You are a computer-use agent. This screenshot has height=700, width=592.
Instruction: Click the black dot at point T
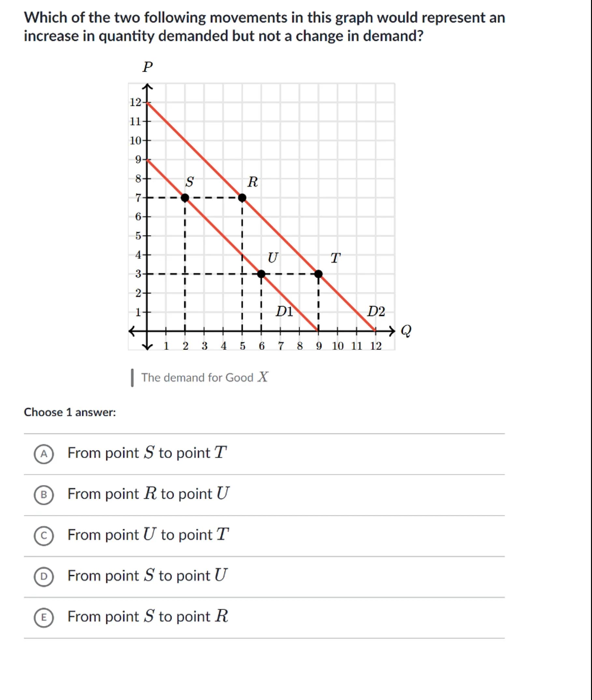pos(319,274)
